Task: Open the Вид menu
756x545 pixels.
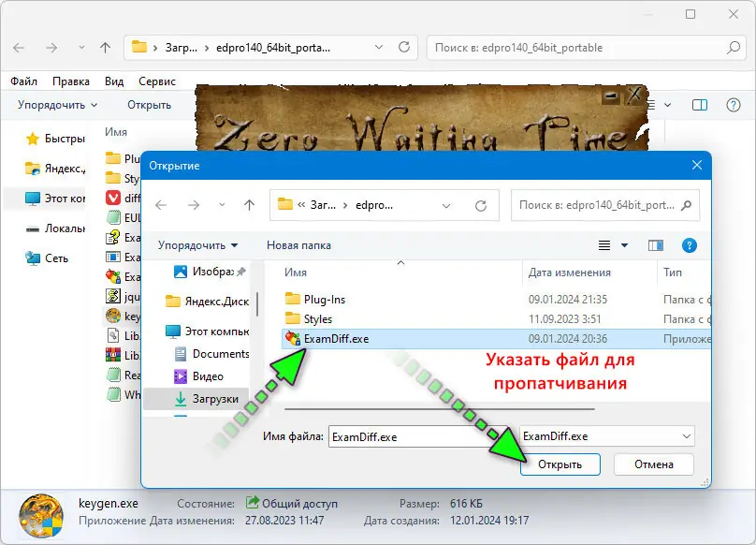Action: (x=113, y=81)
